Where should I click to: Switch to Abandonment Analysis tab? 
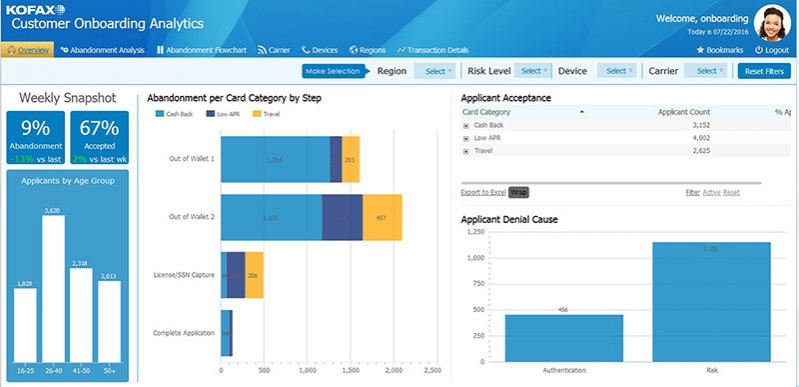(x=102, y=50)
